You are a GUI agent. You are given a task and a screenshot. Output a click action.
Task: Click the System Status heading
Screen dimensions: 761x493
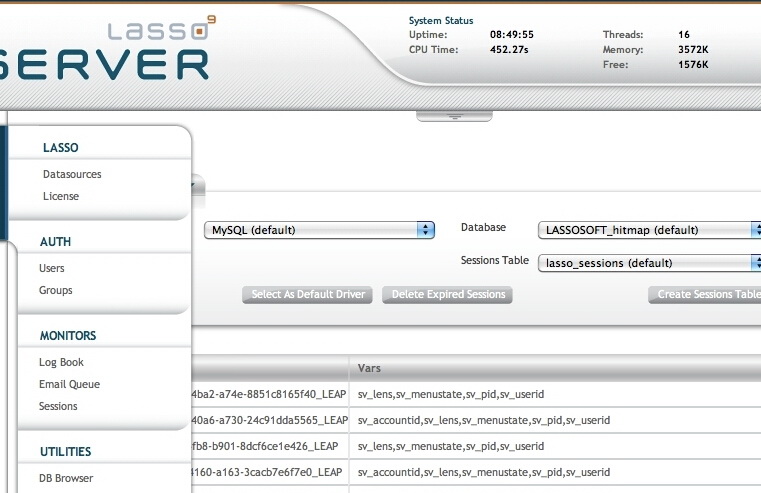point(441,20)
